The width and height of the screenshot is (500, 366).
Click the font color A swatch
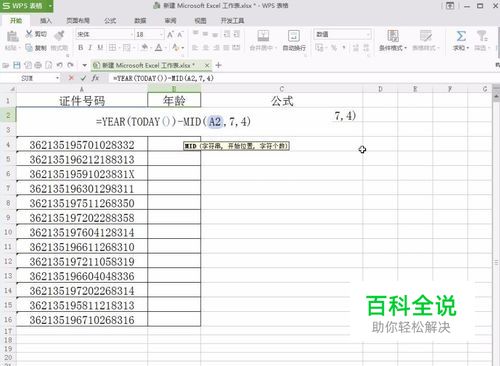click(x=159, y=48)
